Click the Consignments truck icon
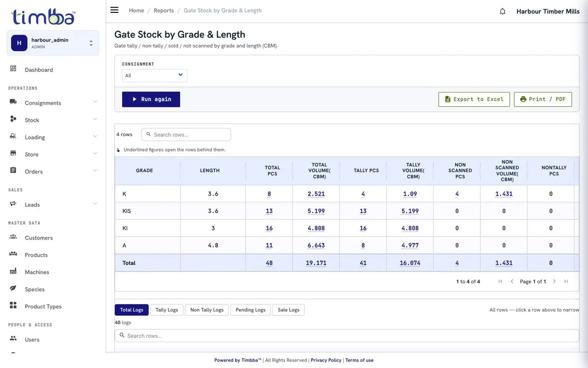The width and height of the screenshot is (588, 368). pyautogui.click(x=13, y=102)
